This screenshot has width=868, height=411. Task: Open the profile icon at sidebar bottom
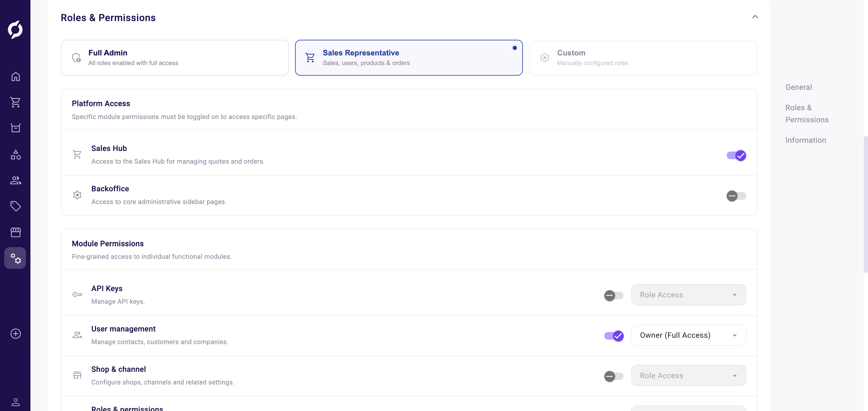point(15,402)
